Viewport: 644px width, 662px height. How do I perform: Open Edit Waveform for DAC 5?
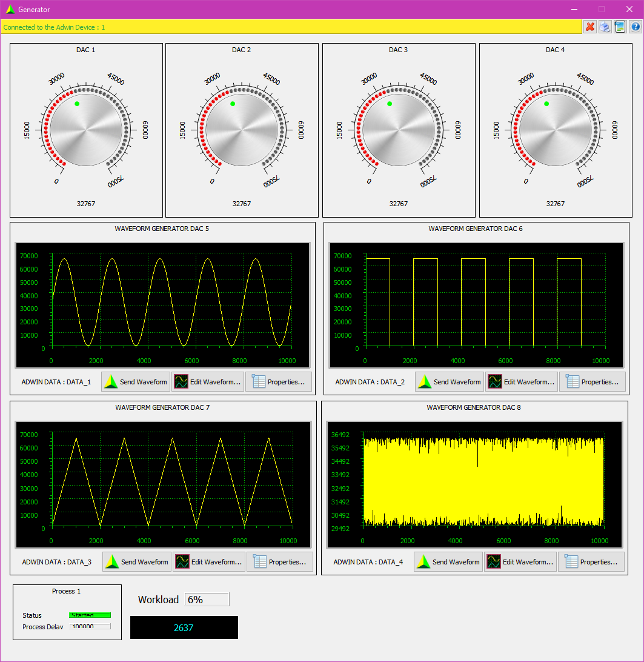pyautogui.click(x=208, y=382)
